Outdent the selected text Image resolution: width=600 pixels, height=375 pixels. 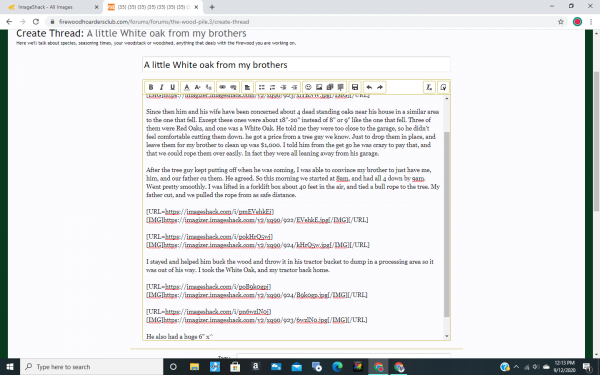(283, 87)
